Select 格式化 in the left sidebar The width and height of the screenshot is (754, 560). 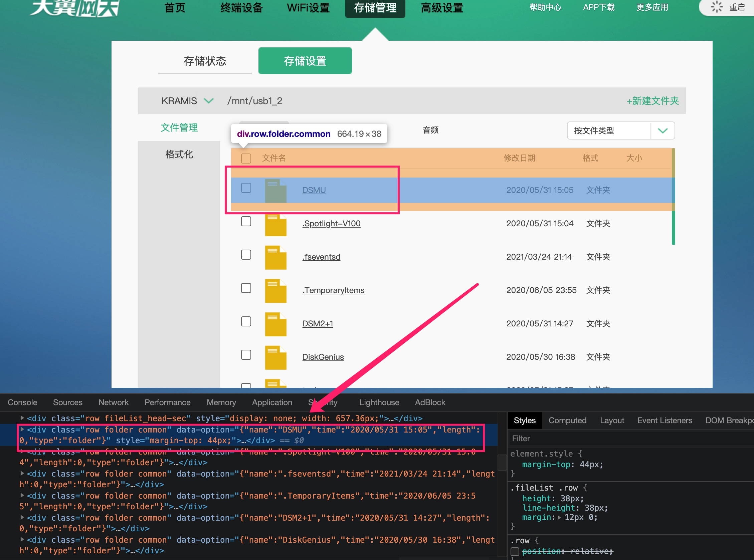tap(179, 154)
